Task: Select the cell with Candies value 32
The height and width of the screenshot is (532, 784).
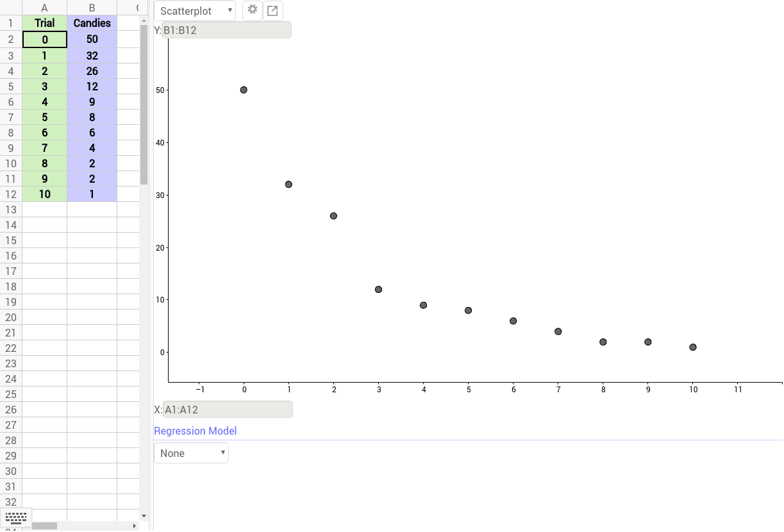Action: coord(92,56)
